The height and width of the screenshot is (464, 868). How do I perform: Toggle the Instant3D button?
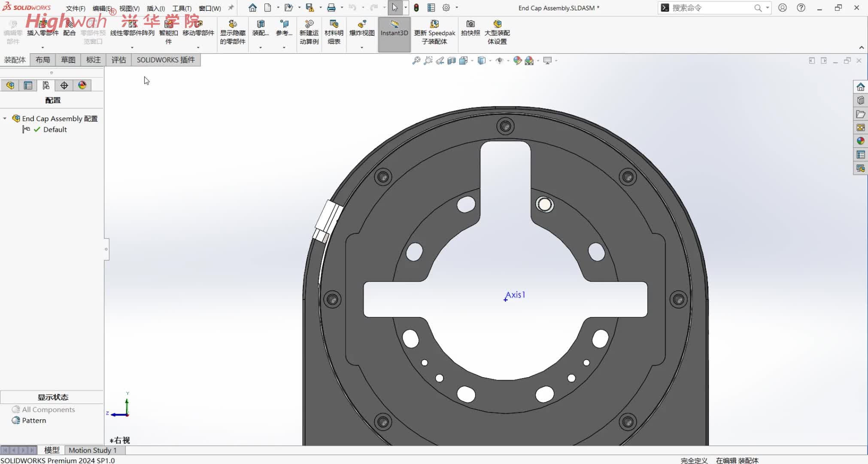point(394,28)
